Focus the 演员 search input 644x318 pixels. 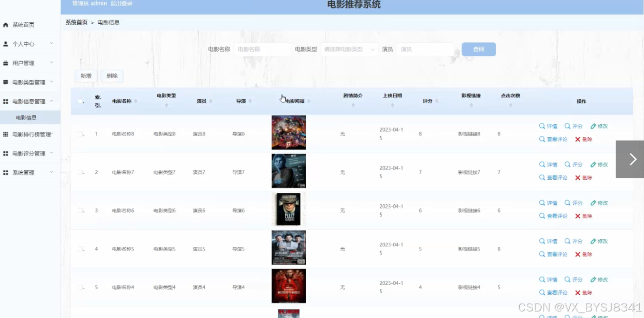point(425,49)
